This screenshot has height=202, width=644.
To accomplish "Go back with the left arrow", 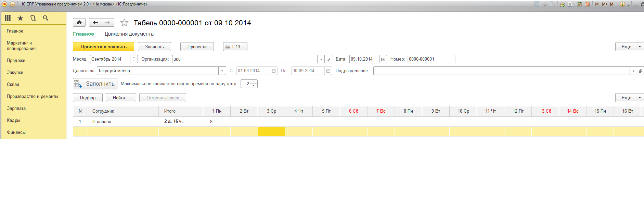I will (95, 23).
